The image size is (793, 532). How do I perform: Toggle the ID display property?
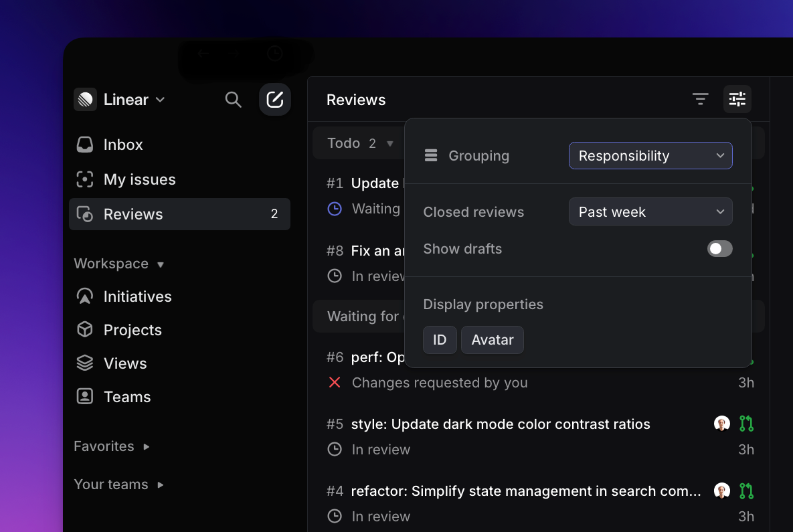(440, 339)
